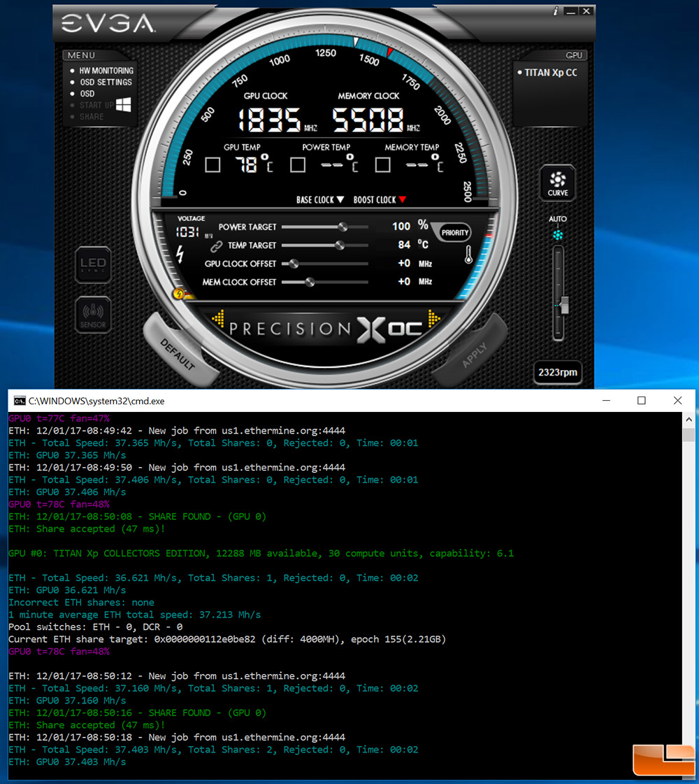Close the cmd.exe window
The width and height of the screenshot is (699, 784).
point(677,401)
